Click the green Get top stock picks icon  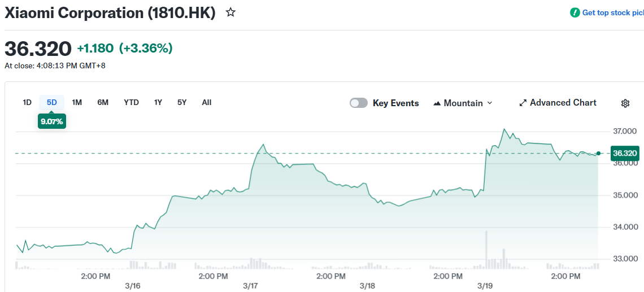(x=575, y=13)
